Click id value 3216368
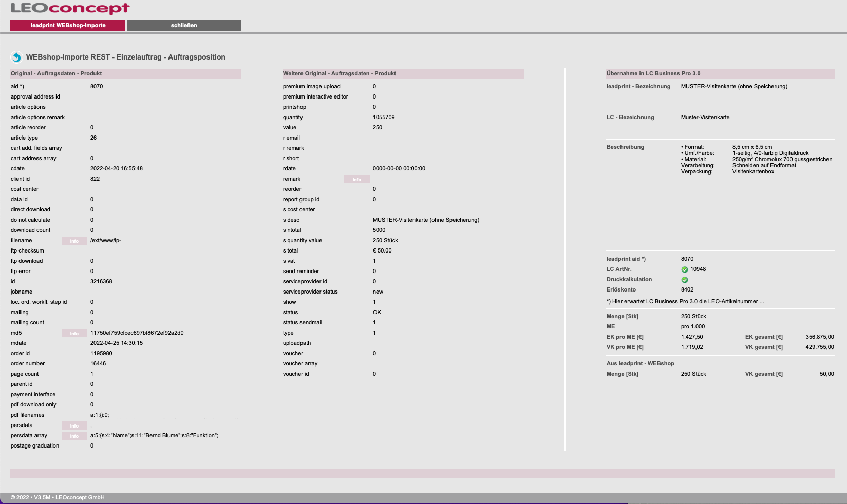The image size is (847, 504). tap(101, 281)
